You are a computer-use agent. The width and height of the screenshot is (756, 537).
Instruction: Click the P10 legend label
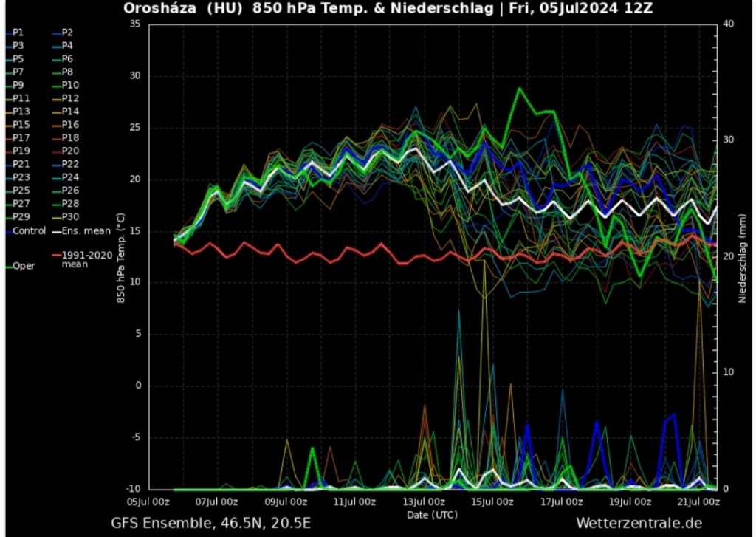[69, 85]
